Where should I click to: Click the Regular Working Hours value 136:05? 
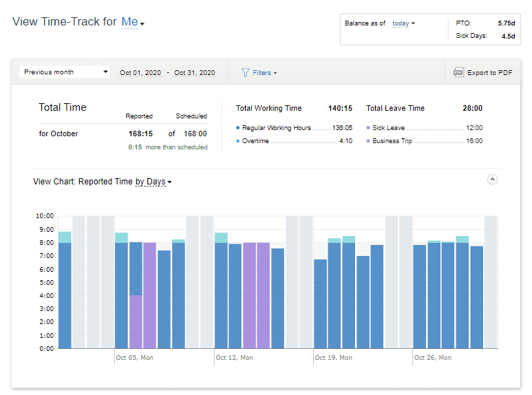tap(342, 128)
